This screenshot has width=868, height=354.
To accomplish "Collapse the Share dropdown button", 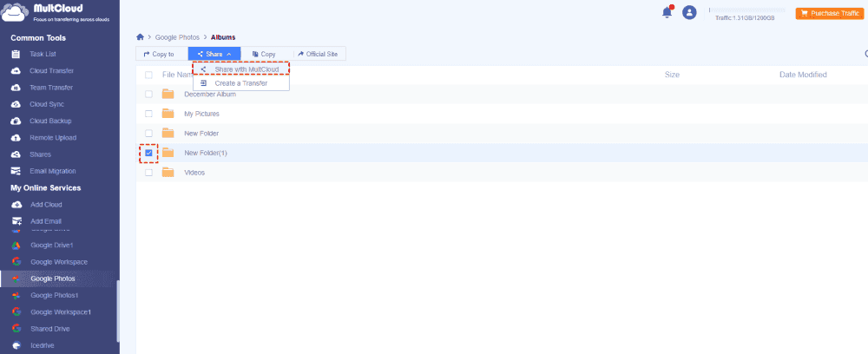I will coord(214,54).
